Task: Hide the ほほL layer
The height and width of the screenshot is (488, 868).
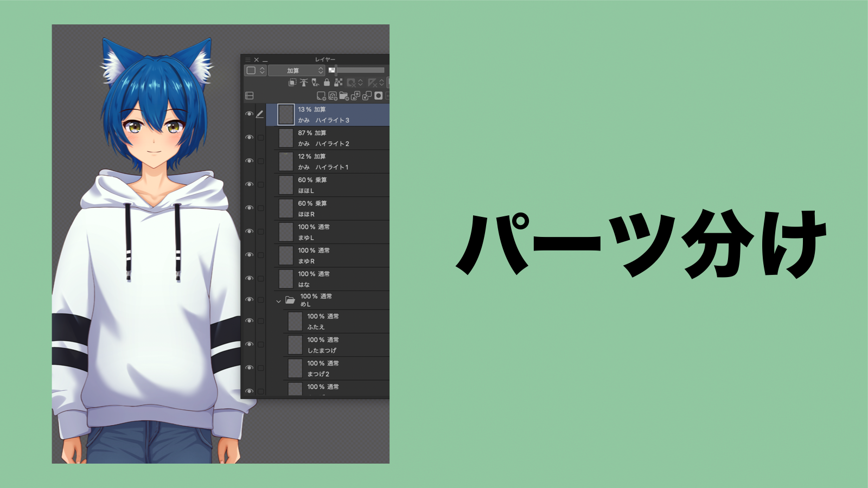Action: coord(250,184)
